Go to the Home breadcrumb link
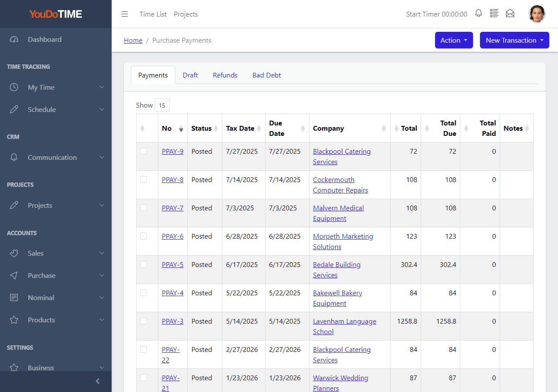The height and width of the screenshot is (392, 558). click(133, 40)
